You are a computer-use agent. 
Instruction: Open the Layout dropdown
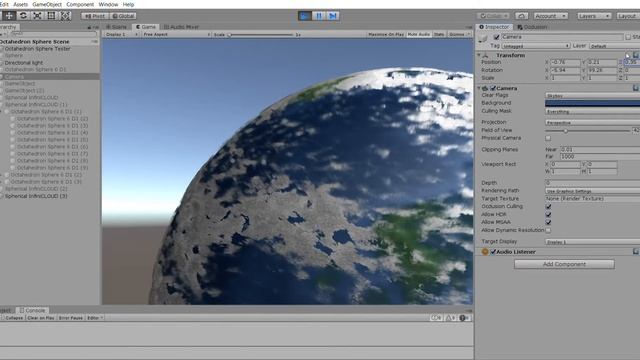click(628, 16)
